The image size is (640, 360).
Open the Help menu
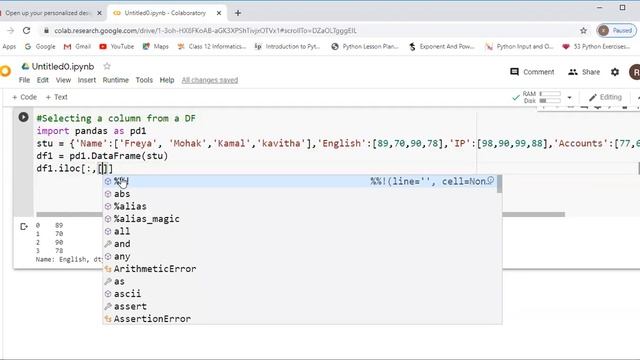pyautogui.click(x=167, y=80)
